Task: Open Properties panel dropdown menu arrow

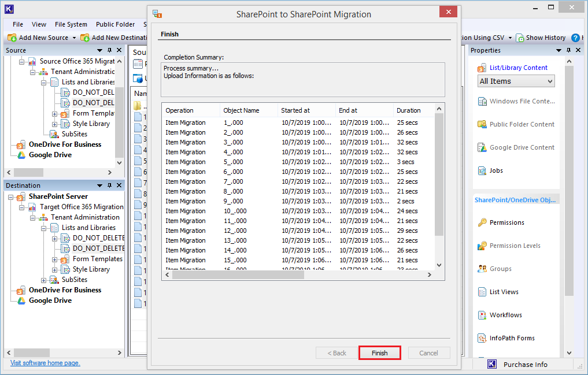Action: point(559,50)
